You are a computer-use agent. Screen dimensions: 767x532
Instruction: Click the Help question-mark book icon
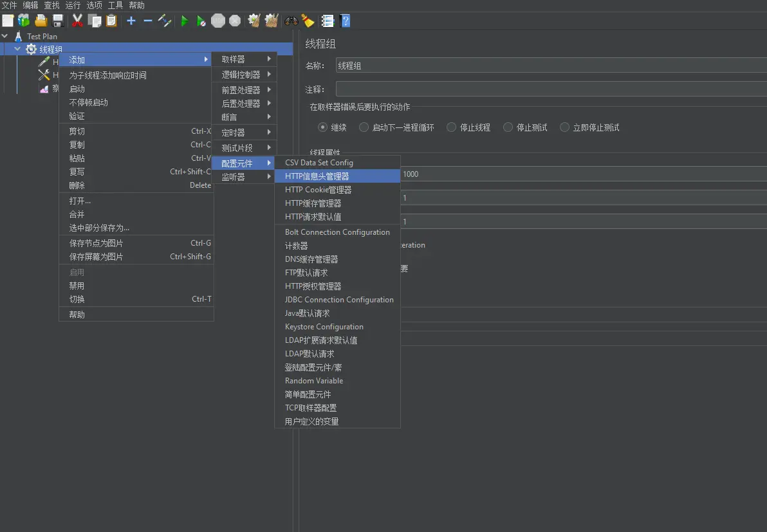pos(345,21)
